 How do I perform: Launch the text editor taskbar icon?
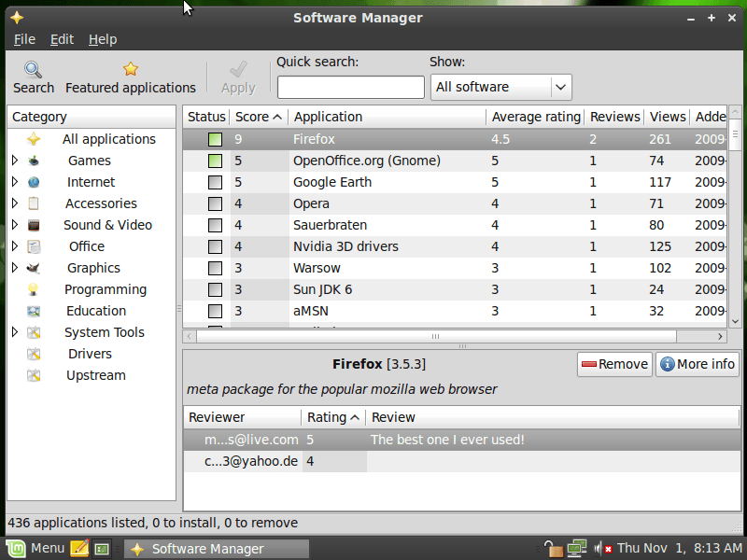pyautogui.click(x=79, y=549)
